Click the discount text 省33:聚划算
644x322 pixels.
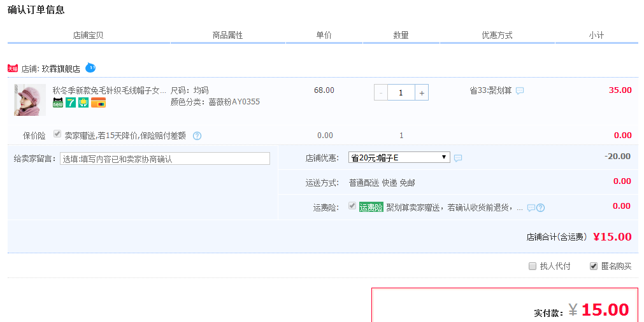coord(491,90)
